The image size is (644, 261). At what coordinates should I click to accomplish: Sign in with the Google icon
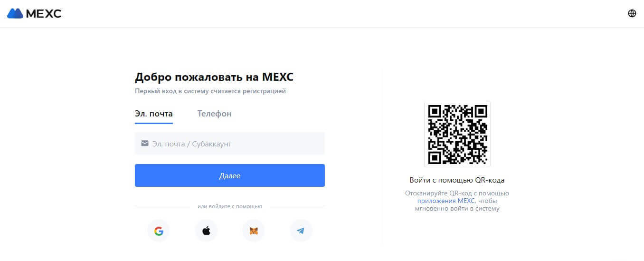tap(159, 231)
